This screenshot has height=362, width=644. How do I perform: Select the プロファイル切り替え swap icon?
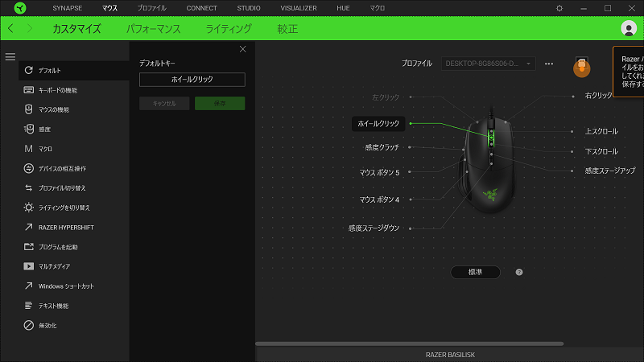(28, 187)
